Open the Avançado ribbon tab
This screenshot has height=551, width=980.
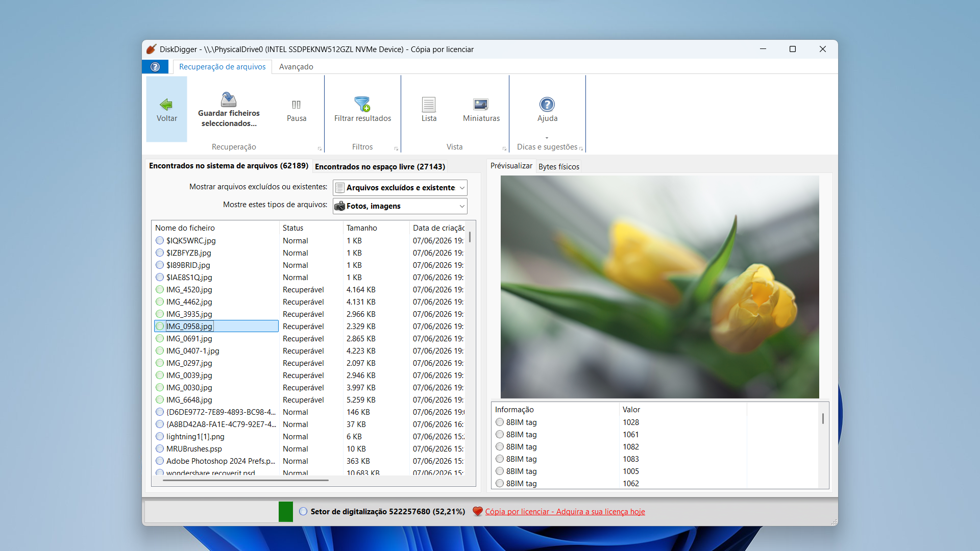pos(296,67)
